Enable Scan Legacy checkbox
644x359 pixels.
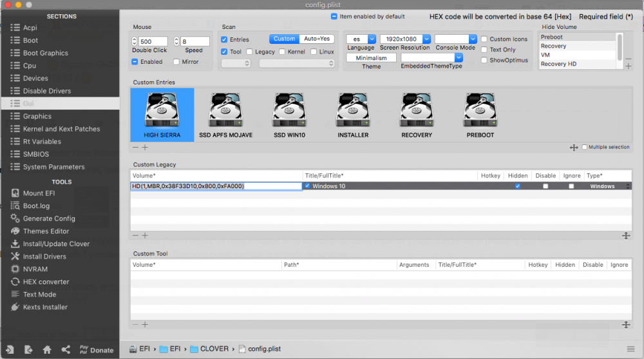click(249, 52)
